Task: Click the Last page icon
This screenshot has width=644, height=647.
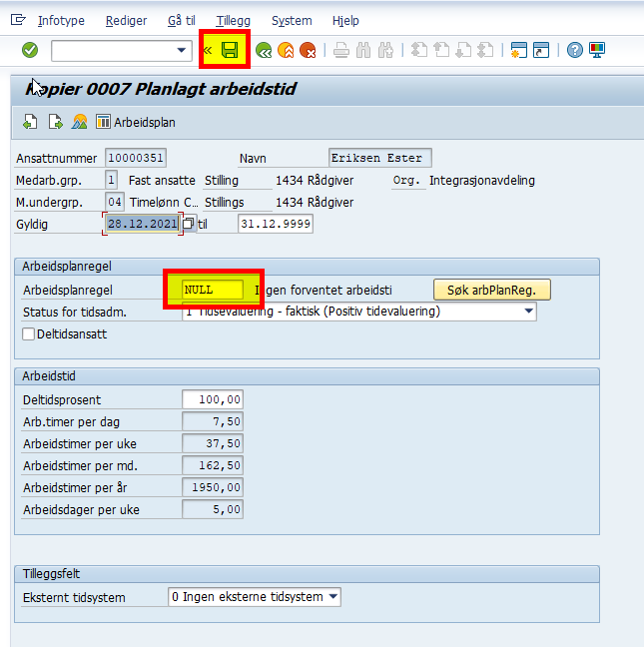Action: [485, 50]
